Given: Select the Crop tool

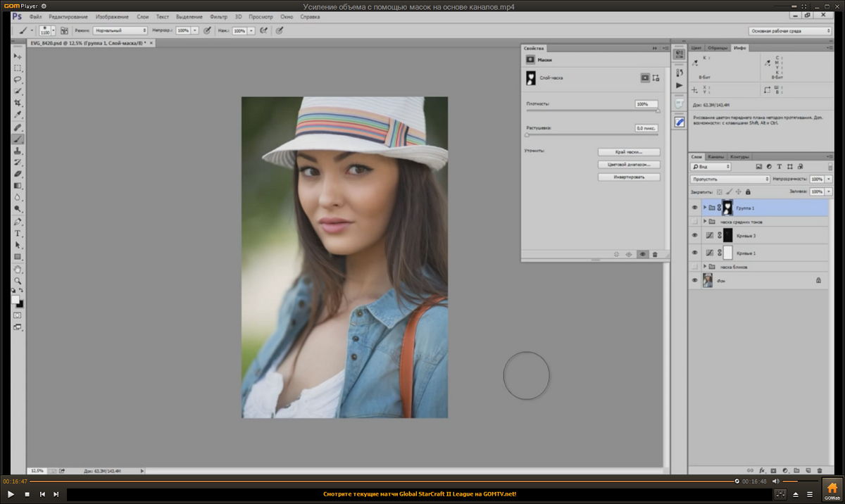Looking at the screenshot, I should tap(18, 103).
